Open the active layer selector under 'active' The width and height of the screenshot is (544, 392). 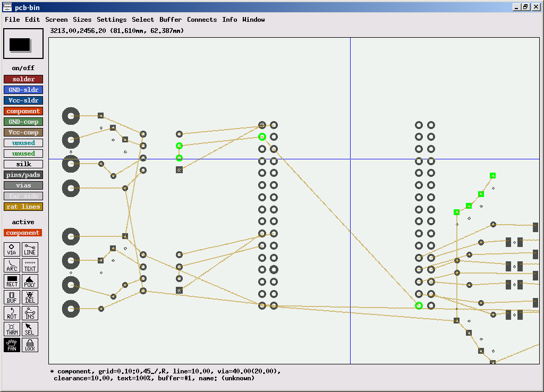[x=23, y=233]
